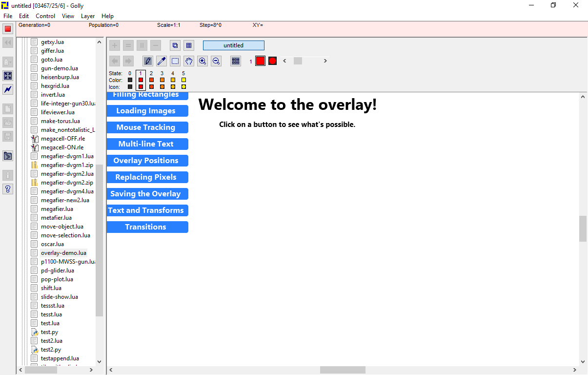Click the reset rewind icon
Viewport: 588px width, 375px height.
pyautogui.click(x=8, y=42)
